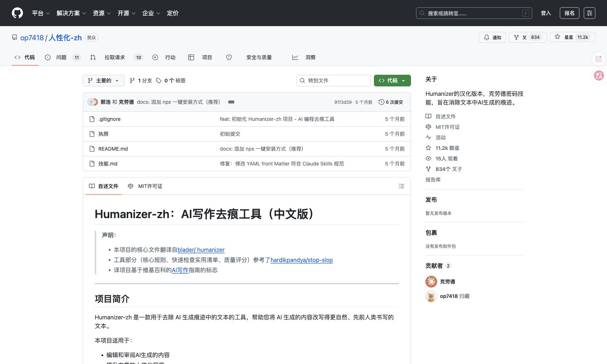Image resolution: width=607 pixels, height=364 pixels.
Task: Click the floating grid-plus extension icon
Action: (x=599, y=58)
